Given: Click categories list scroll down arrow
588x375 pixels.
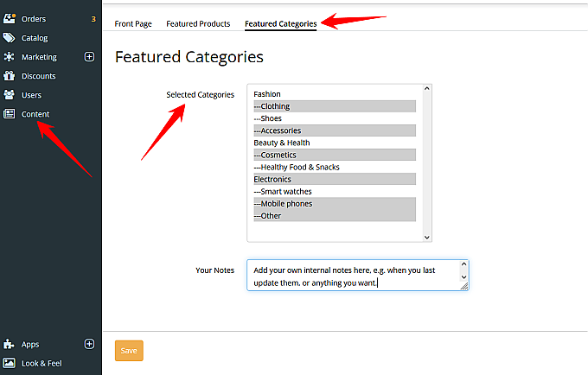Looking at the screenshot, I should tap(427, 237).
